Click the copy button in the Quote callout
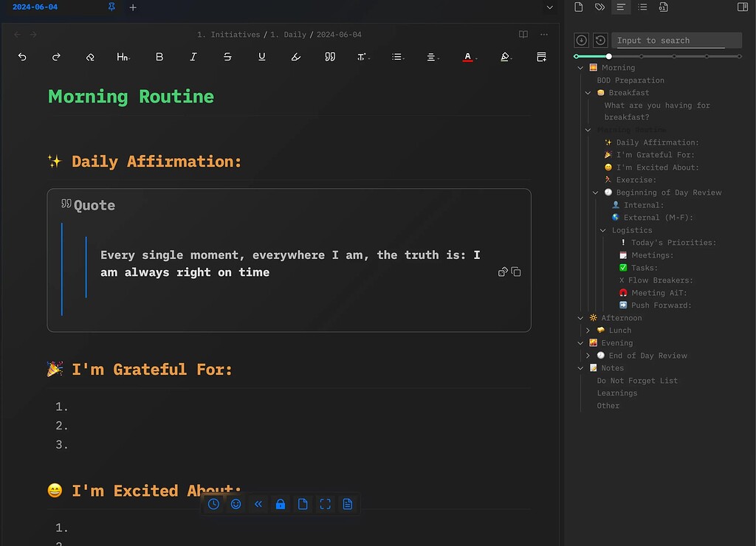 [x=516, y=272]
